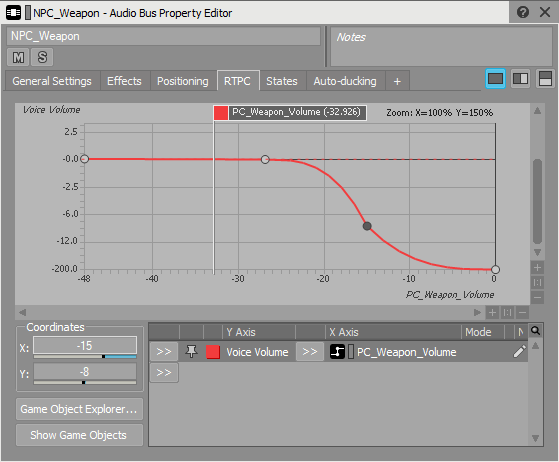Open X Axis selector arrows for PC_Weapon_Volume

coord(309,352)
